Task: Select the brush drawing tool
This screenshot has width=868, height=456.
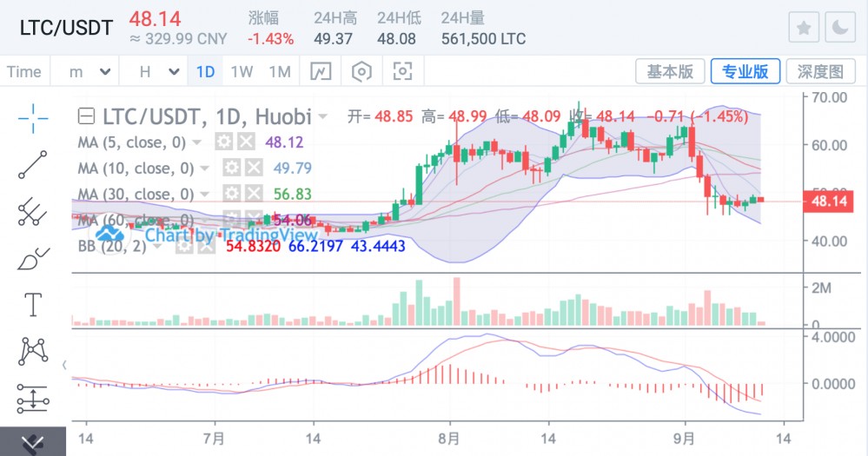Action: coord(33,259)
